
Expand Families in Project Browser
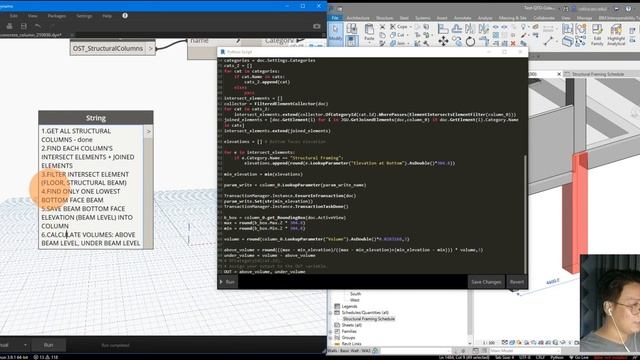331,331
